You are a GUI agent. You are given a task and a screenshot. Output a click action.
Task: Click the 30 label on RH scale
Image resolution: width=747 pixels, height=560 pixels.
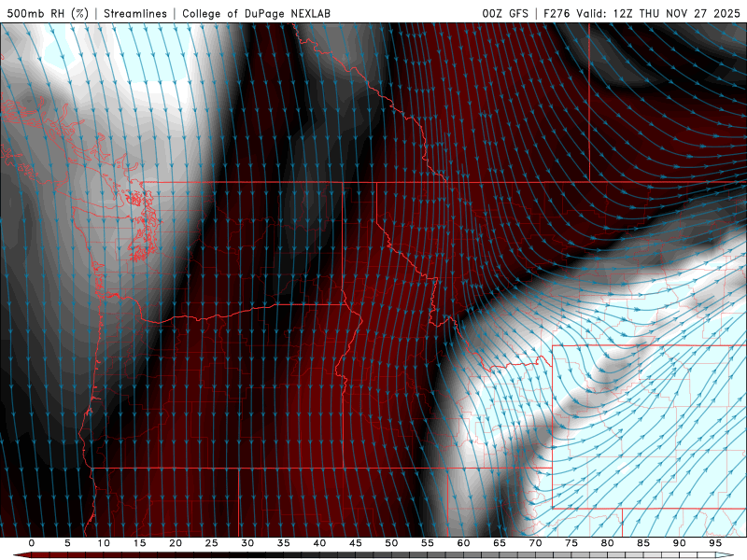coord(247,543)
